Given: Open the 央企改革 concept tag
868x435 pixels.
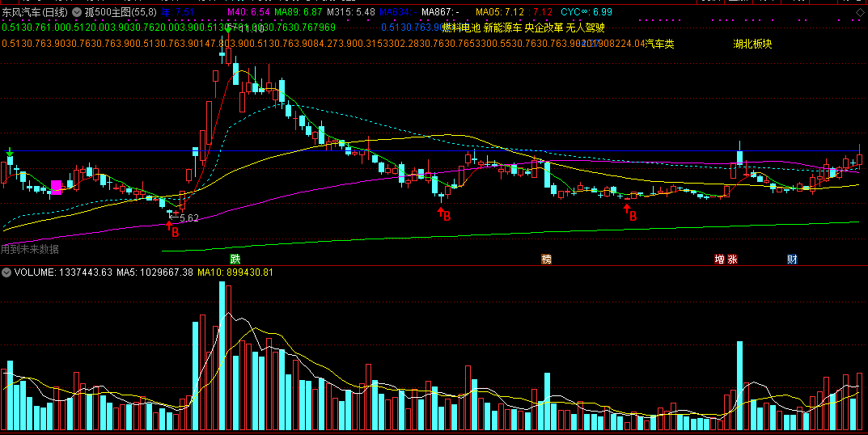Looking at the screenshot, I should pos(544,27).
